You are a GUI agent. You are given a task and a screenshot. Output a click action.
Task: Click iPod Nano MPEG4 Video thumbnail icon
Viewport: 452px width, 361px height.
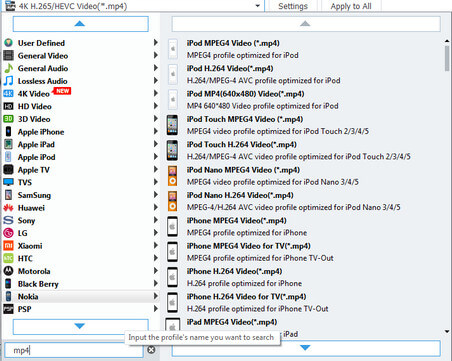172,176
